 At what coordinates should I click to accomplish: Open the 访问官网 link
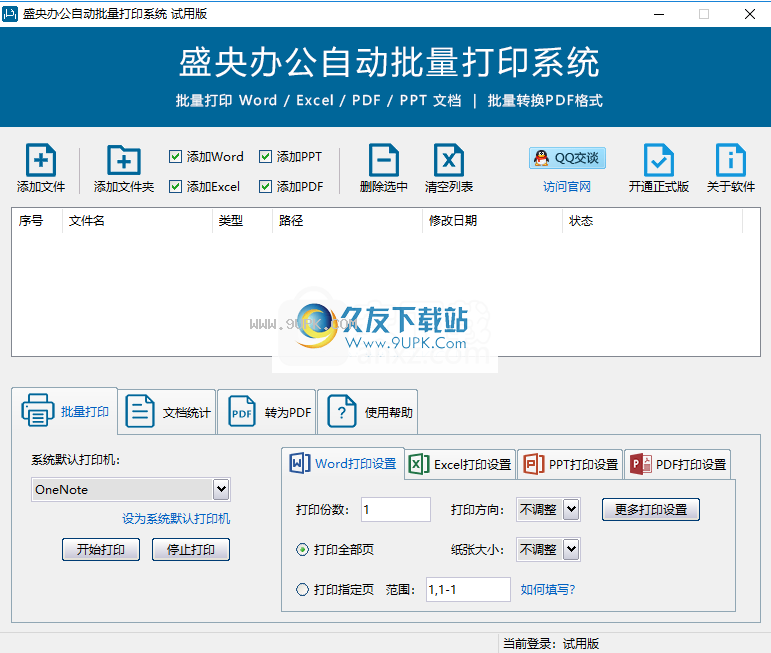(x=567, y=187)
